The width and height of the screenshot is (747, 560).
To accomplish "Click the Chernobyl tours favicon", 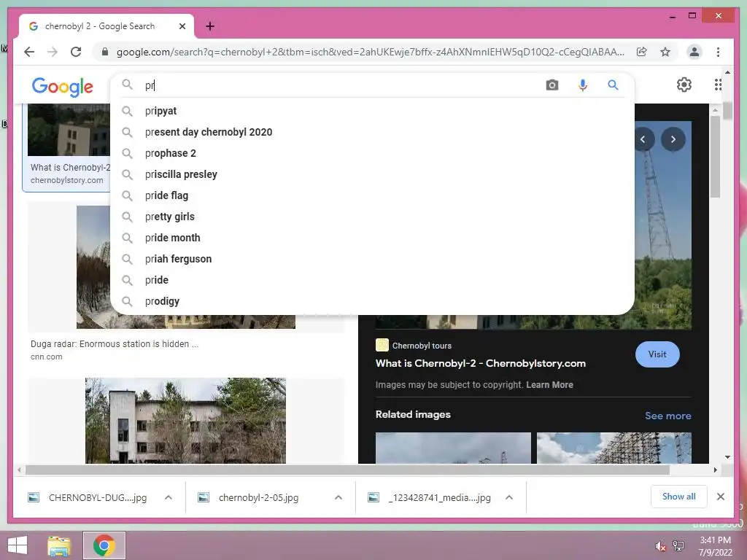I will pyautogui.click(x=382, y=345).
